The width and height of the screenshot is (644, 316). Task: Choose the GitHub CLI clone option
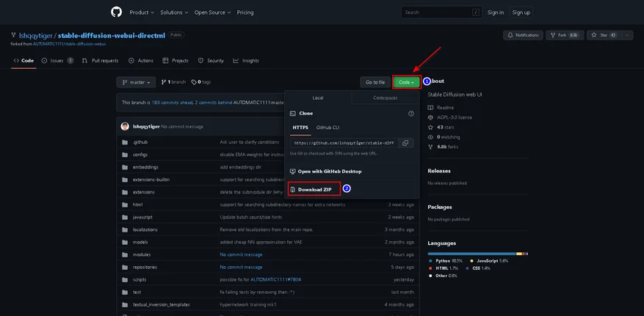pos(328,128)
